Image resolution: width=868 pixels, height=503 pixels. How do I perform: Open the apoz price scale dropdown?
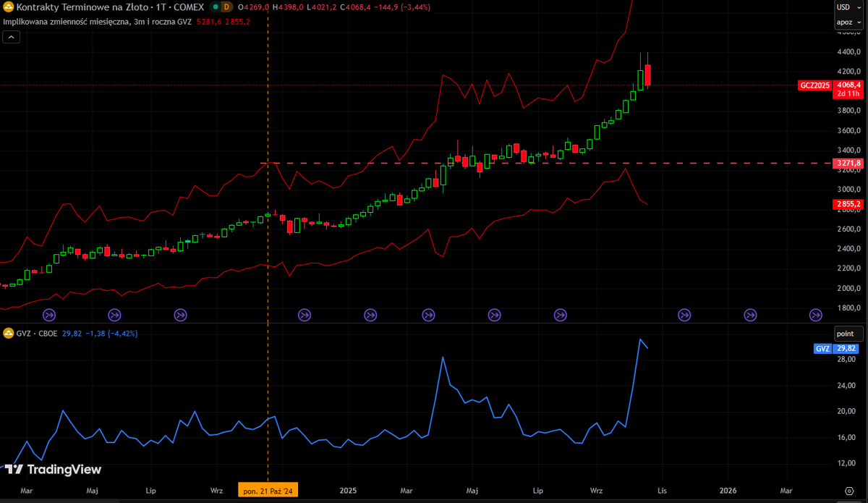click(848, 22)
